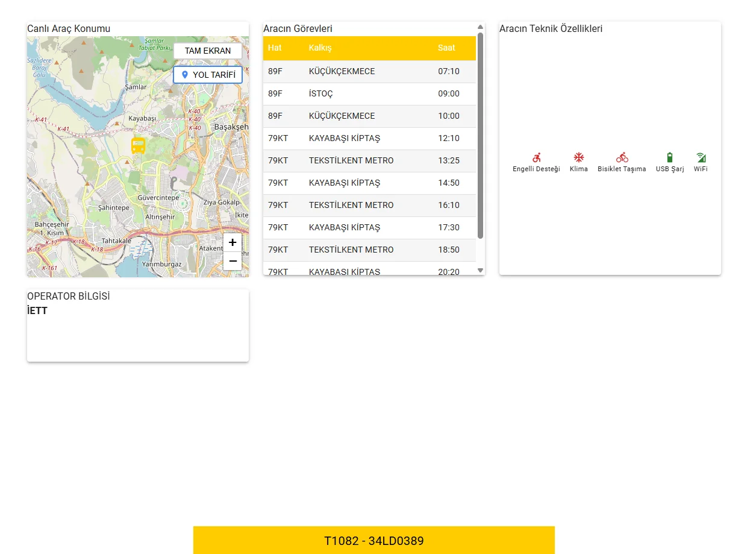Screen dimensions: 756x554
Task: Click the Bisiklet Taşıma bicycle icon
Action: (x=622, y=157)
